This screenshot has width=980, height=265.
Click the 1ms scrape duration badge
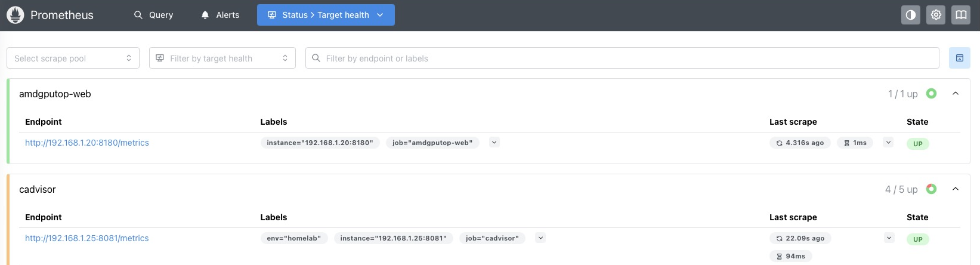855,143
